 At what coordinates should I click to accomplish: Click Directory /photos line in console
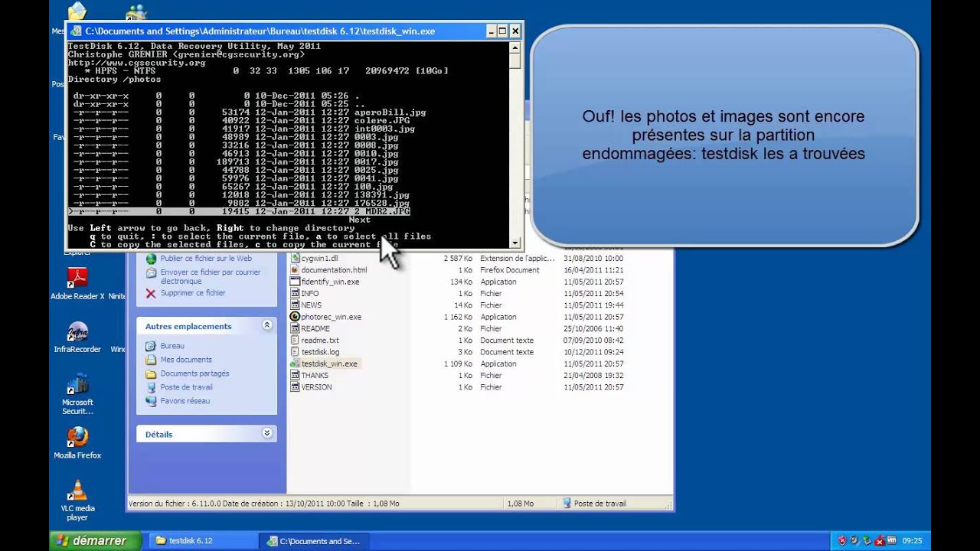[x=115, y=79]
